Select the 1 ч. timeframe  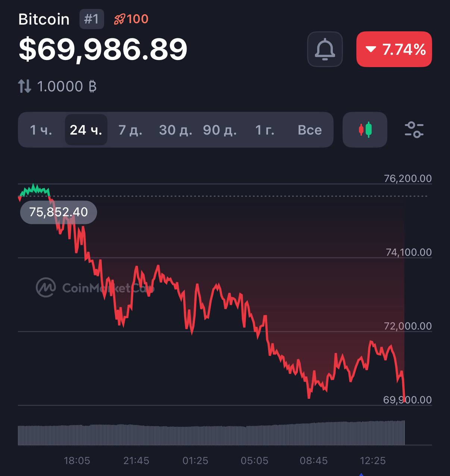coord(41,130)
